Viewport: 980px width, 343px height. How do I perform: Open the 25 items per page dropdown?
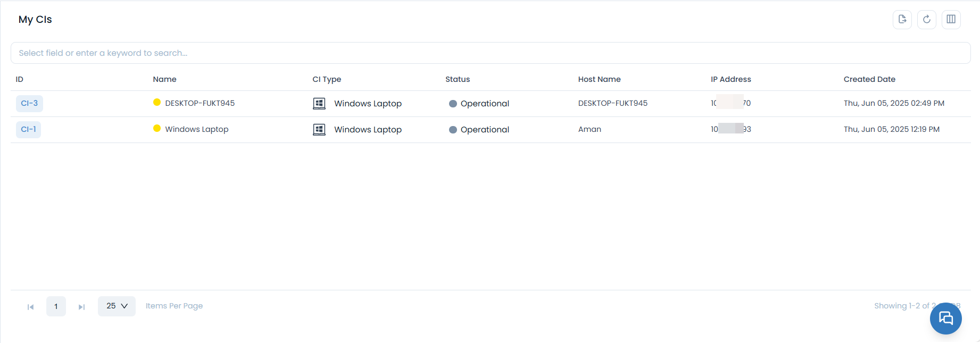point(117,306)
